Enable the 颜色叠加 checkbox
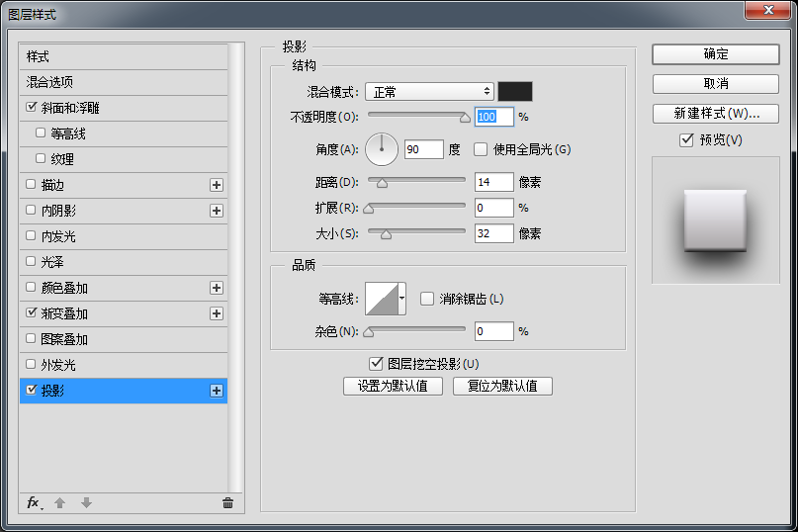This screenshot has height=532, width=798. coord(31,287)
